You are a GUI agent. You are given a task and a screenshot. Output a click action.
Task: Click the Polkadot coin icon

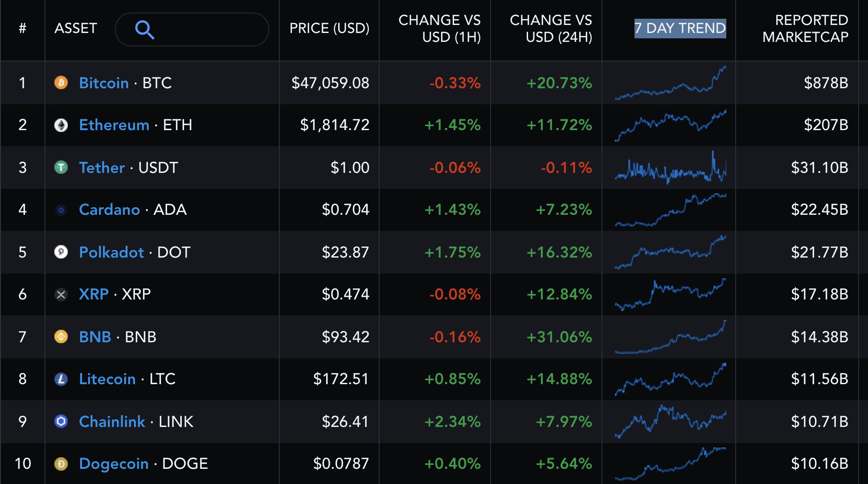click(x=61, y=252)
